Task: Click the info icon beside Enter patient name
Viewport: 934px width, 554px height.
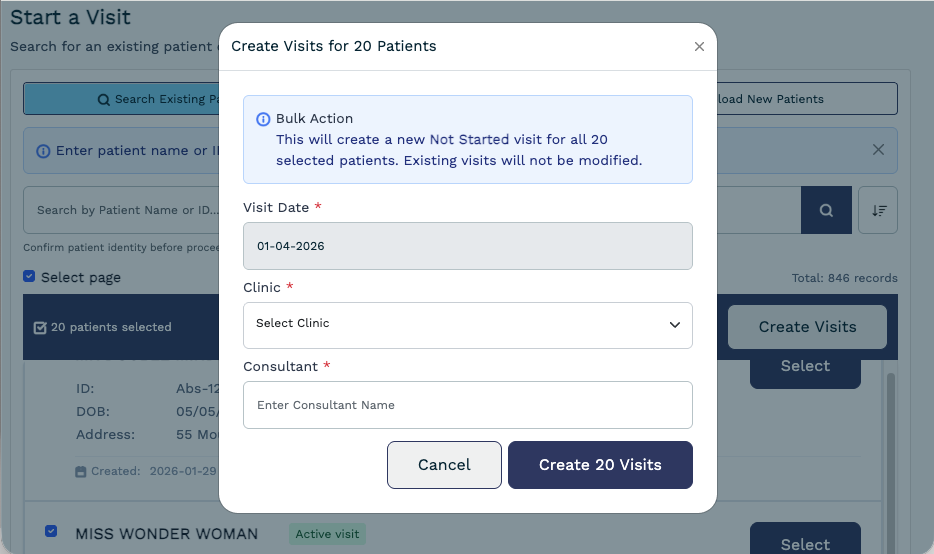Action: [x=43, y=151]
